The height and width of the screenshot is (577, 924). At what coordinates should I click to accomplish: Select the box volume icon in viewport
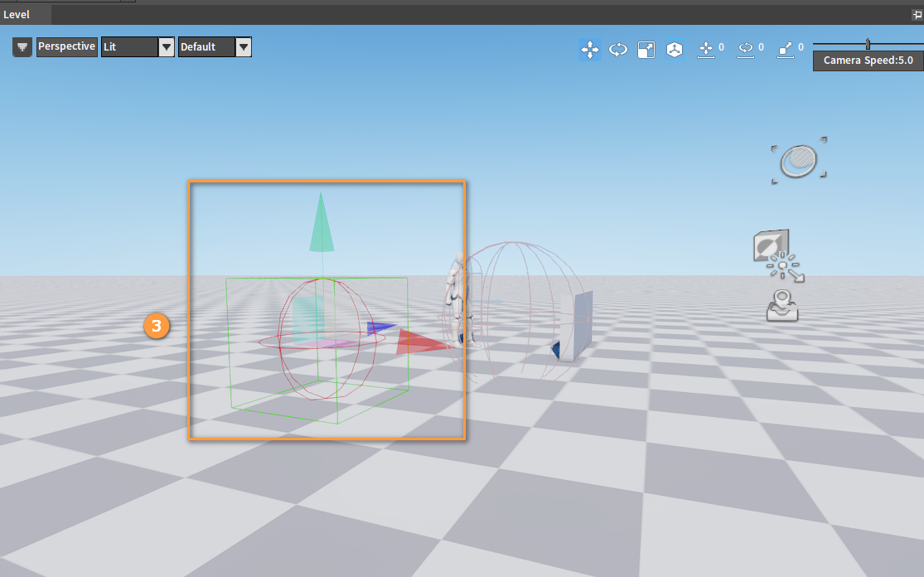(770, 245)
